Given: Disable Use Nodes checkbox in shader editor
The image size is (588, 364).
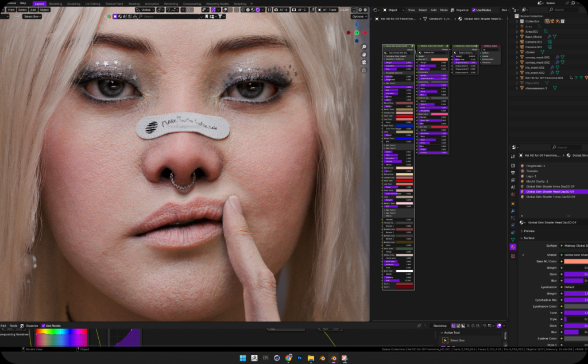Looking at the screenshot, I should click(x=474, y=10).
